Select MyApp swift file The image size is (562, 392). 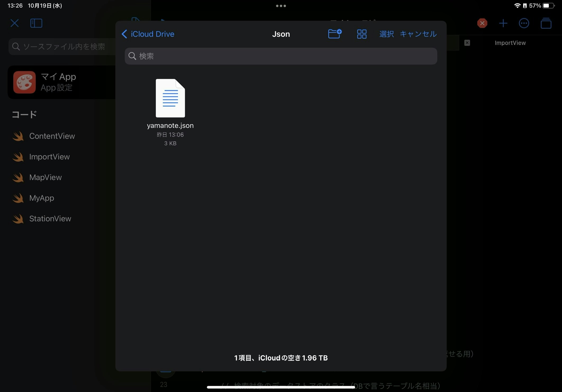click(42, 198)
